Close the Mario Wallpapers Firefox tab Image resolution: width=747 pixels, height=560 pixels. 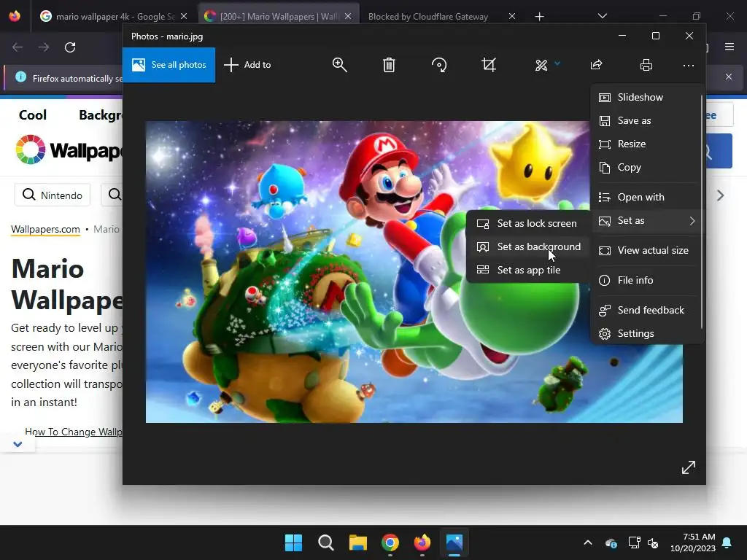pyautogui.click(x=348, y=16)
